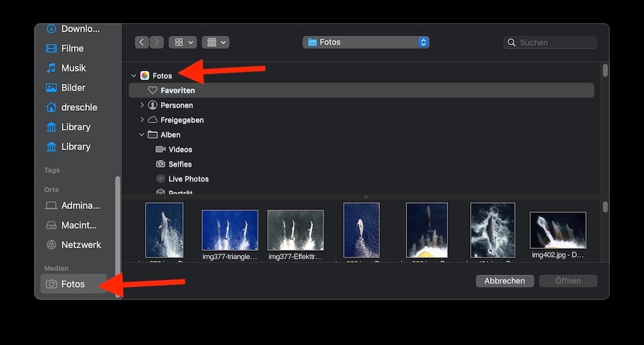This screenshot has width=644, height=345.
Task: Select the Selfies album
Action: pos(180,164)
